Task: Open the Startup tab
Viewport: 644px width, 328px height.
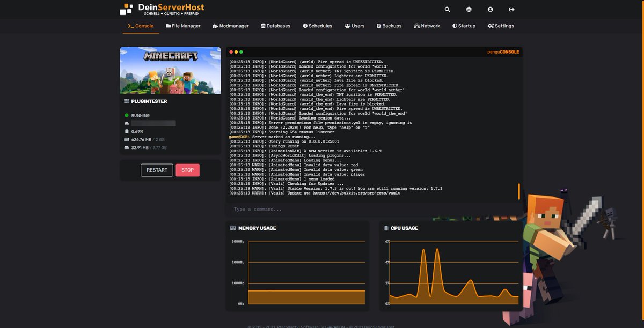Action: [464, 26]
